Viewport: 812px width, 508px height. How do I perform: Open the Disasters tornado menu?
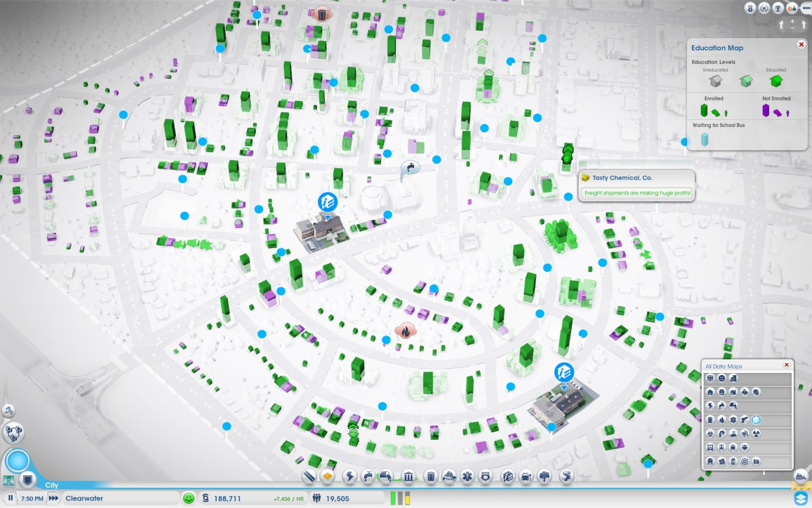(x=566, y=476)
